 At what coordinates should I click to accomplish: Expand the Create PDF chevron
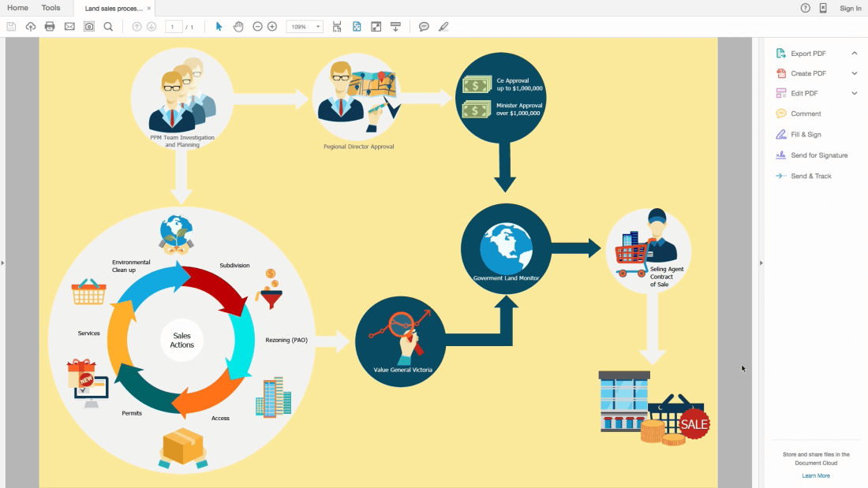(854, 73)
